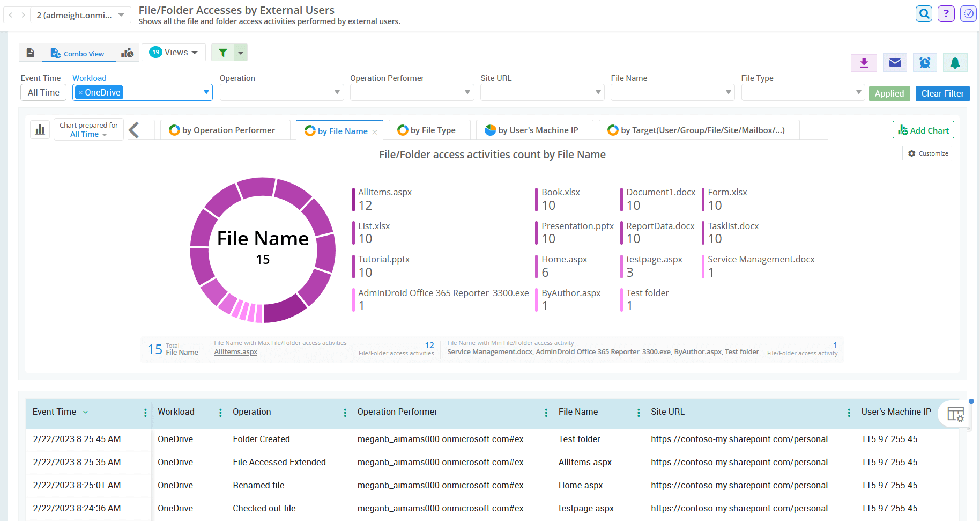Select the grid-only report view icon
980x521 pixels.
pos(30,53)
